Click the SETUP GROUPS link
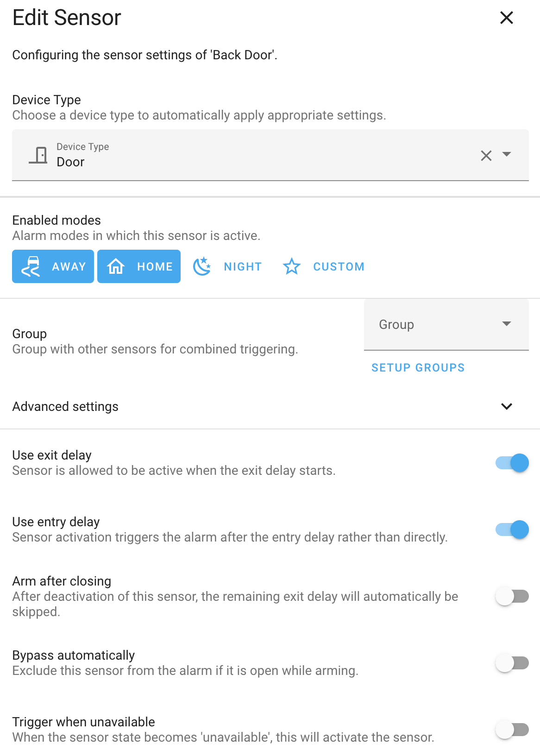The width and height of the screenshot is (540, 756). pyautogui.click(x=417, y=367)
